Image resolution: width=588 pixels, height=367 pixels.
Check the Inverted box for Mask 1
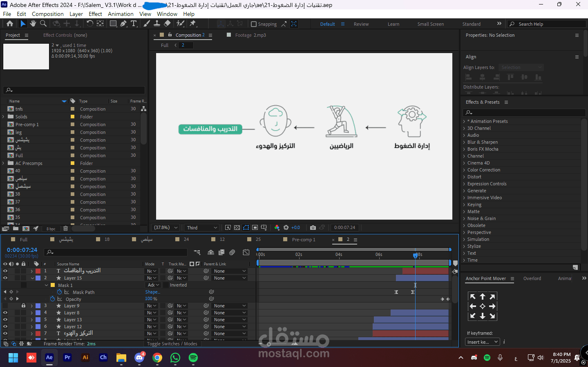(x=166, y=285)
